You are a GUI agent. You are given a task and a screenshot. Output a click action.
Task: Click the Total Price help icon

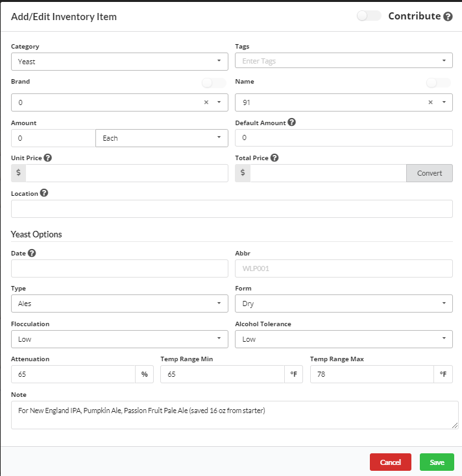point(274,158)
